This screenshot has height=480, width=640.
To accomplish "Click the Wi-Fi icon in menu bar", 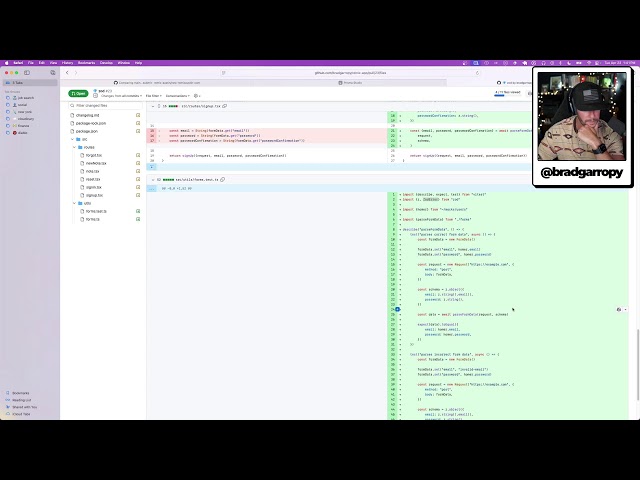I will pos(588,63).
